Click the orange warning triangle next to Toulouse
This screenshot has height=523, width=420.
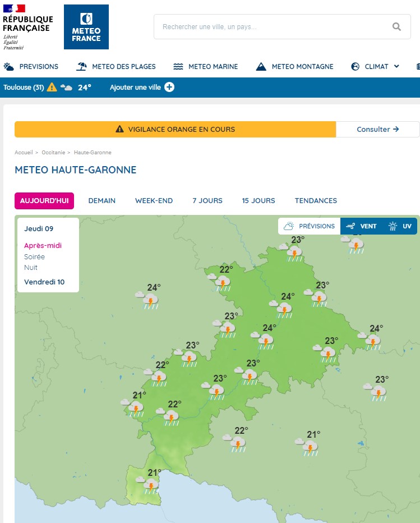pyautogui.click(x=52, y=87)
